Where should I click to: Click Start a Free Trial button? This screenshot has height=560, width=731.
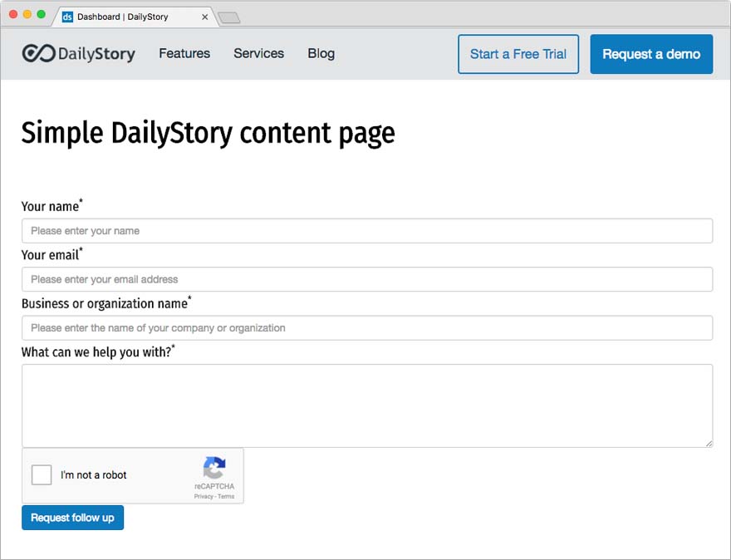[x=518, y=54]
